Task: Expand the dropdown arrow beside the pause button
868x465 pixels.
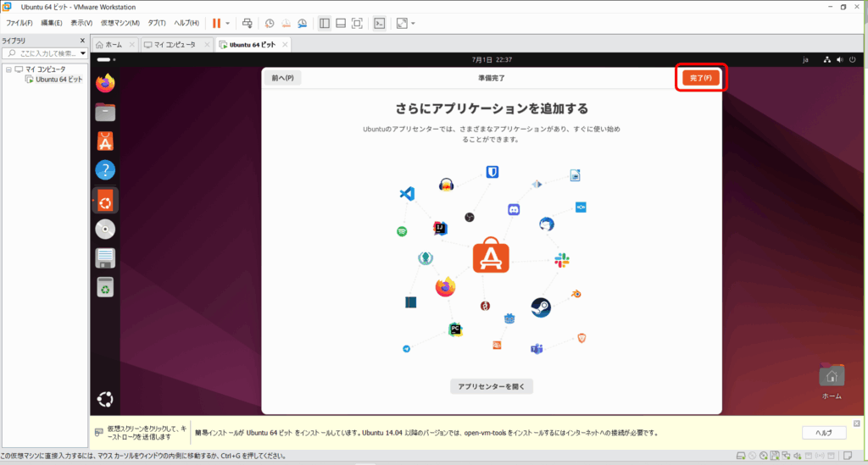Action: click(x=227, y=23)
